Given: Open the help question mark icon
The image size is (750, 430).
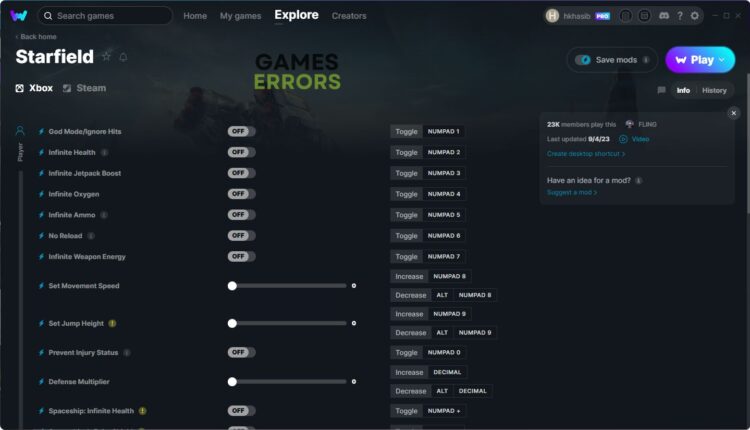Looking at the screenshot, I should (x=680, y=16).
